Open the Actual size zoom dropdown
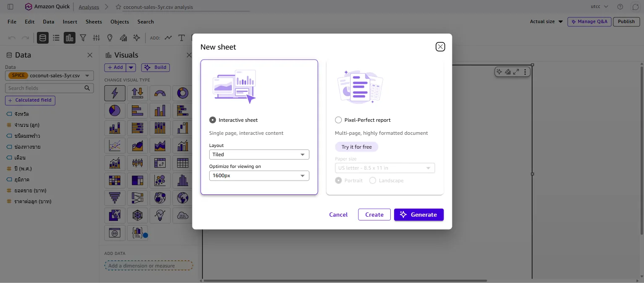The width and height of the screenshot is (644, 283). (x=546, y=21)
